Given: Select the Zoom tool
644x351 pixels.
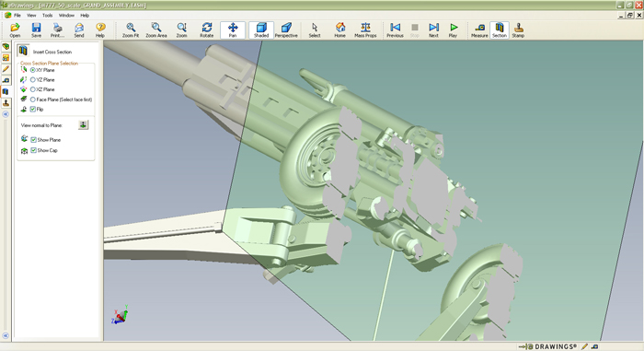Looking at the screenshot, I should 181,30.
